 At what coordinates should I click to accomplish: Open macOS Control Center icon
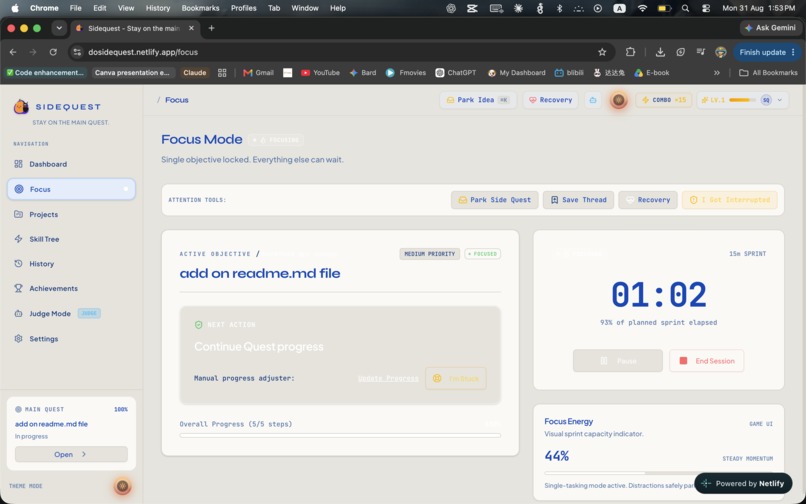coord(706,8)
